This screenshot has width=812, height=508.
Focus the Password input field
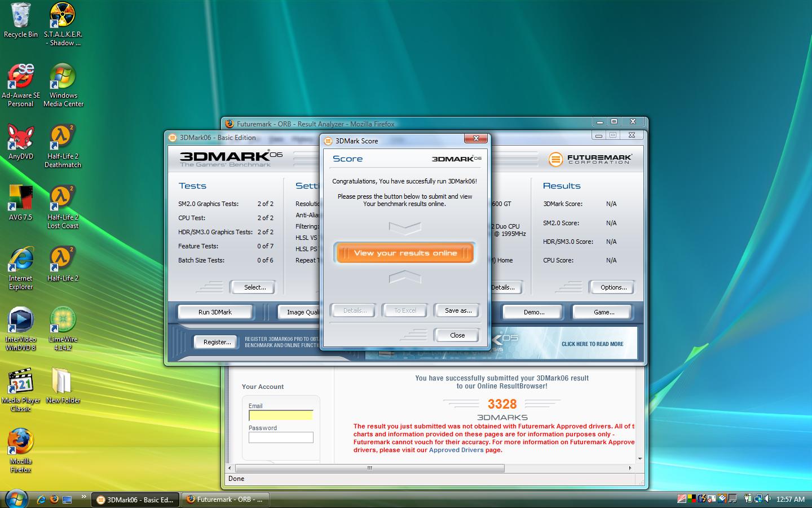click(x=281, y=437)
